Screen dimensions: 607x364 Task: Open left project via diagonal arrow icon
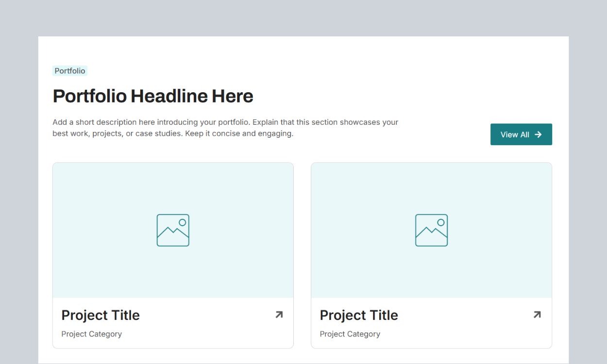tap(279, 315)
